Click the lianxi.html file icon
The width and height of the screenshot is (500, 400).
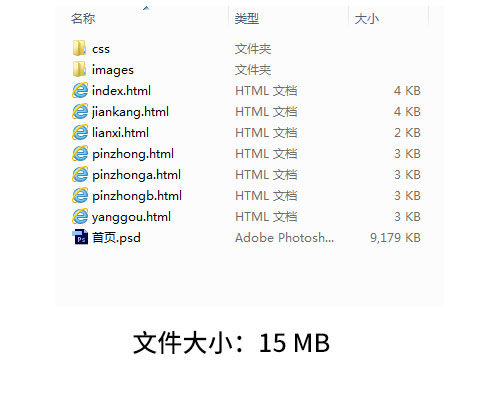[80, 132]
